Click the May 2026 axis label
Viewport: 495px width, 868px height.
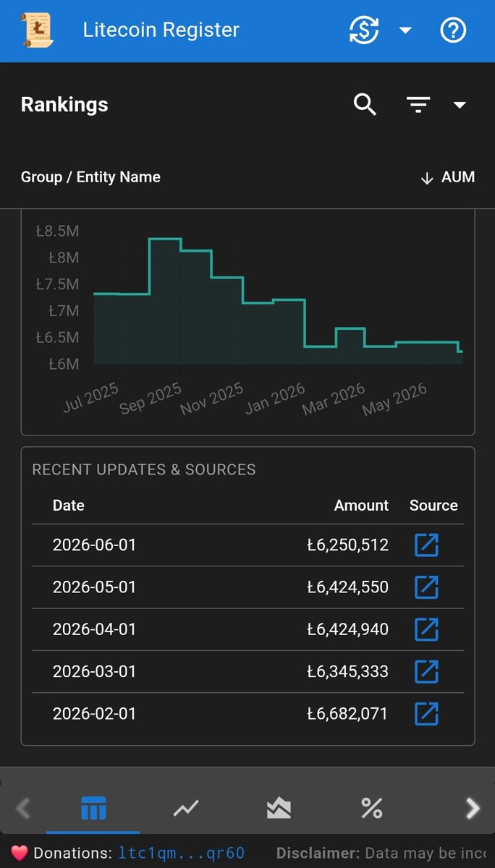(394, 399)
